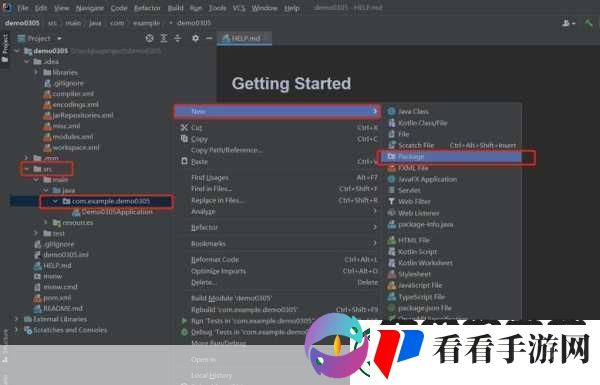The width and height of the screenshot is (600, 385).
Task: Switch to the HELP.md editor tab
Action: click(x=244, y=38)
